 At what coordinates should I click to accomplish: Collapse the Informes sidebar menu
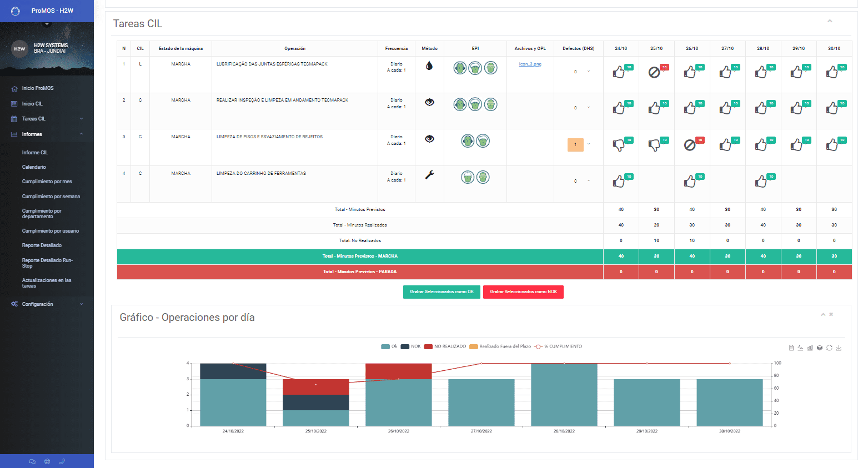[x=81, y=134]
